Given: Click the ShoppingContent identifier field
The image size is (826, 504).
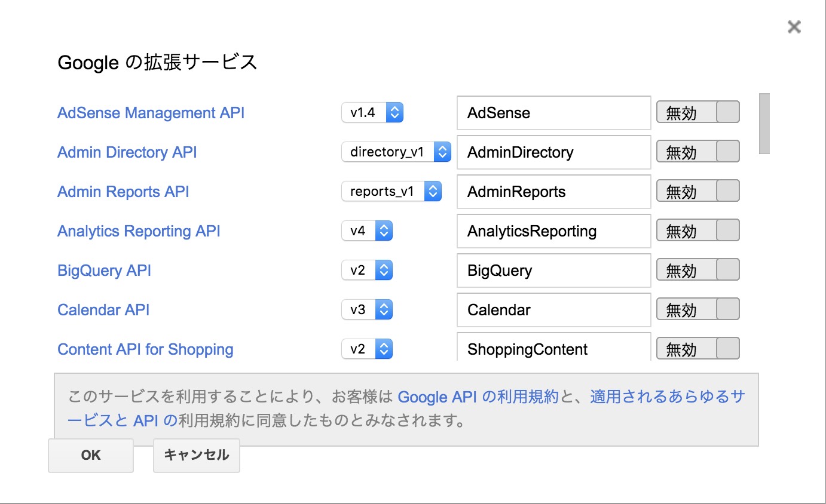Looking at the screenshot, I should [553, 347].
